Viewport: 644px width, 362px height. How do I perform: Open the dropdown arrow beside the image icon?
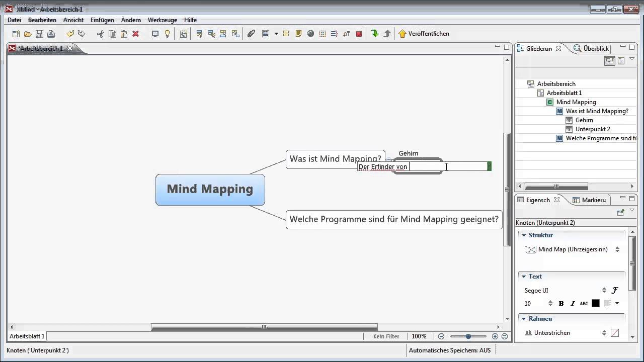276,34
